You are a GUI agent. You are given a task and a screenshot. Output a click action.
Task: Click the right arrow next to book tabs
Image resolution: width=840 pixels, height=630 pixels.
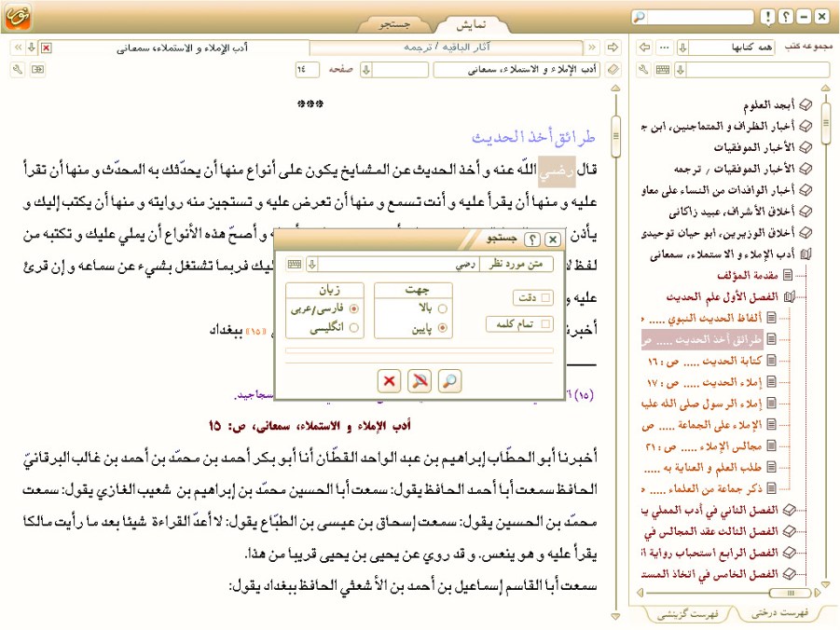[x=613, y=48]
